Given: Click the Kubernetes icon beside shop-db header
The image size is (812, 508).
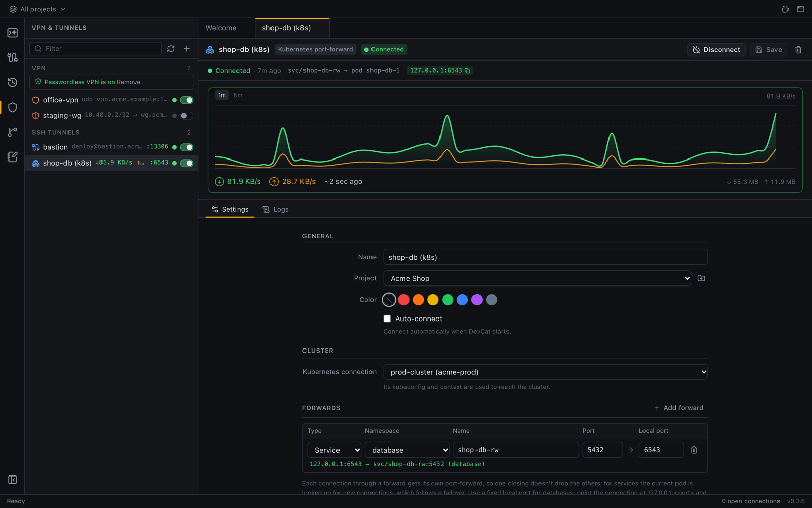Looking at the screenshot, I should click(x=210, y=50).
